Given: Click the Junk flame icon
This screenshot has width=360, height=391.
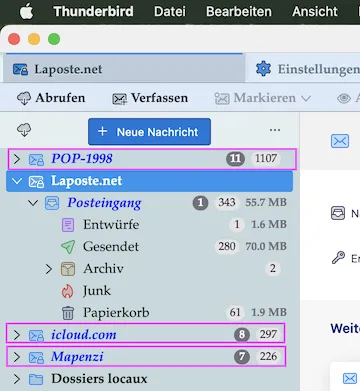Looking at the screenshot, I should (68, 291).
